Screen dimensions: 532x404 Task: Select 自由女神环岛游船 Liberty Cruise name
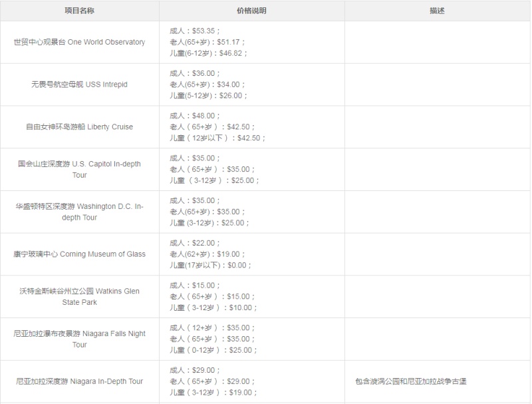click(x=79, y=127)
